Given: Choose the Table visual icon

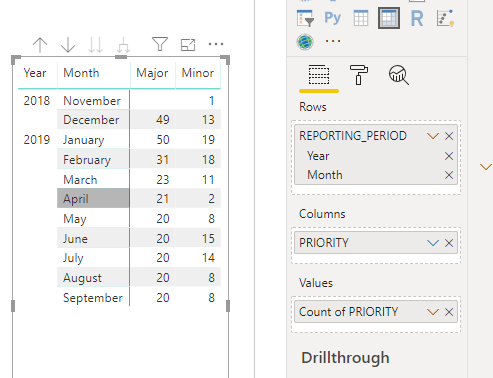Looking at the screenshot, I should click(361, 18).
